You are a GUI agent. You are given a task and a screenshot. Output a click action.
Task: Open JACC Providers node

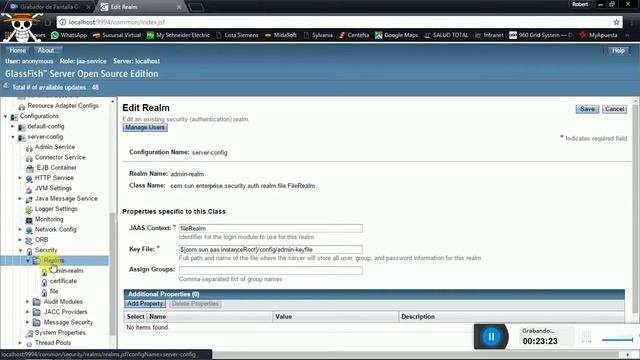[x=65, y=312]
